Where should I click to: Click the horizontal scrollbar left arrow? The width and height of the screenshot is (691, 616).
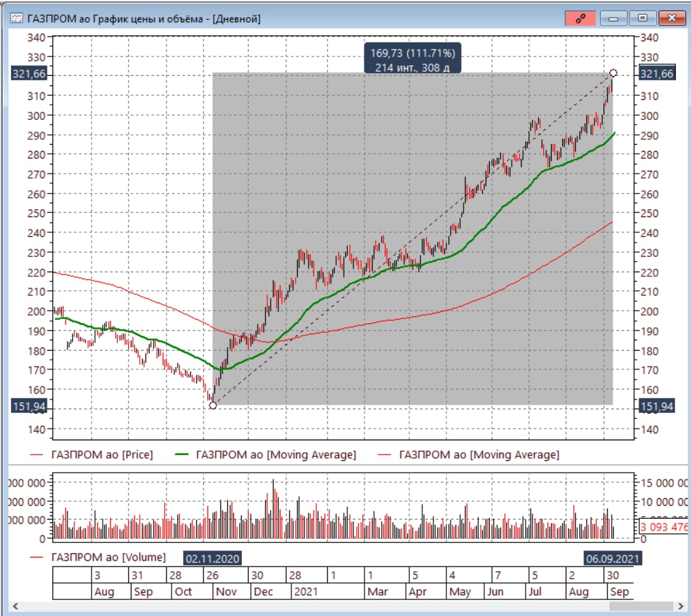(x=15, y=606)
